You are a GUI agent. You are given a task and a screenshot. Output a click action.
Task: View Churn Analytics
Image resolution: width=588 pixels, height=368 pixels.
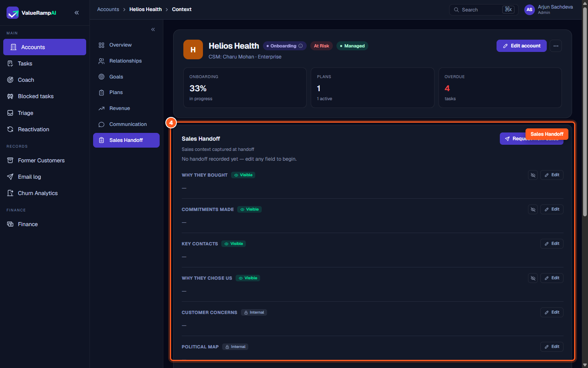(45, 193)
